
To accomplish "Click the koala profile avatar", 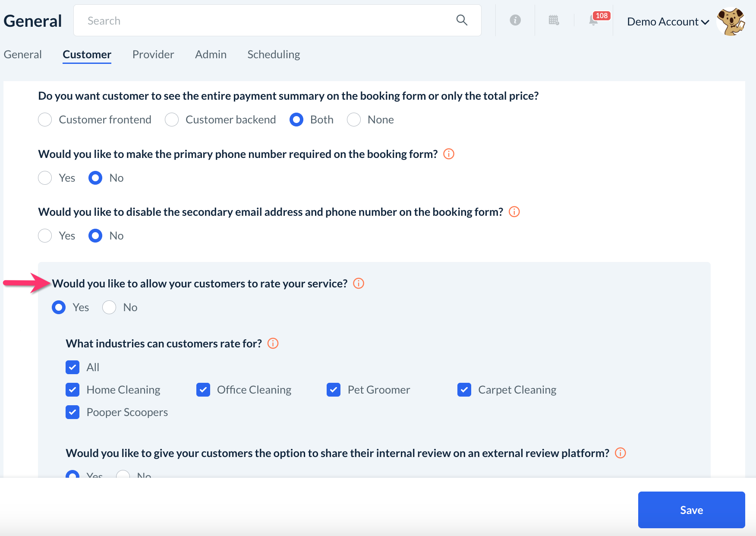I will (731, 22).
